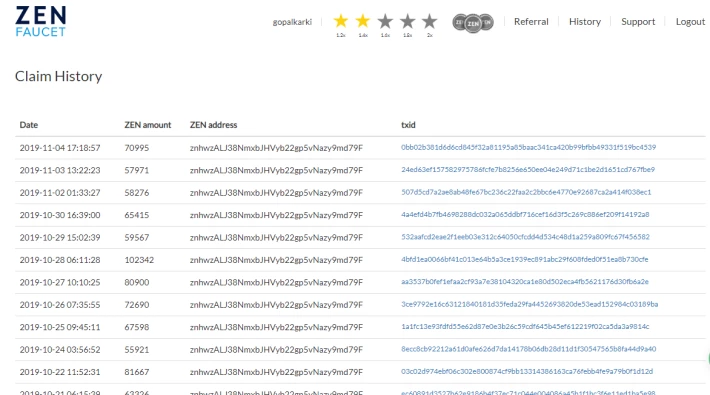Open the Support page
The width and height of the screenshot is (710, 395).
(x=638, y=22)
